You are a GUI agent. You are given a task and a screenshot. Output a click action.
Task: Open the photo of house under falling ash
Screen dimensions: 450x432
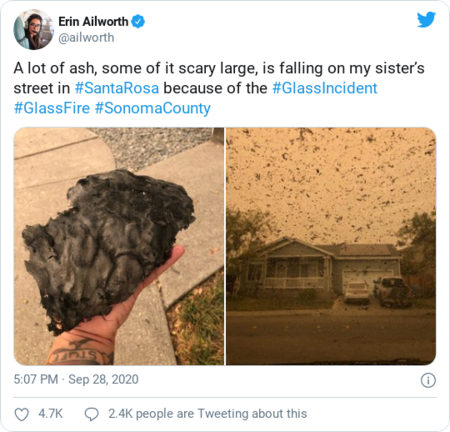pos(331,246)
